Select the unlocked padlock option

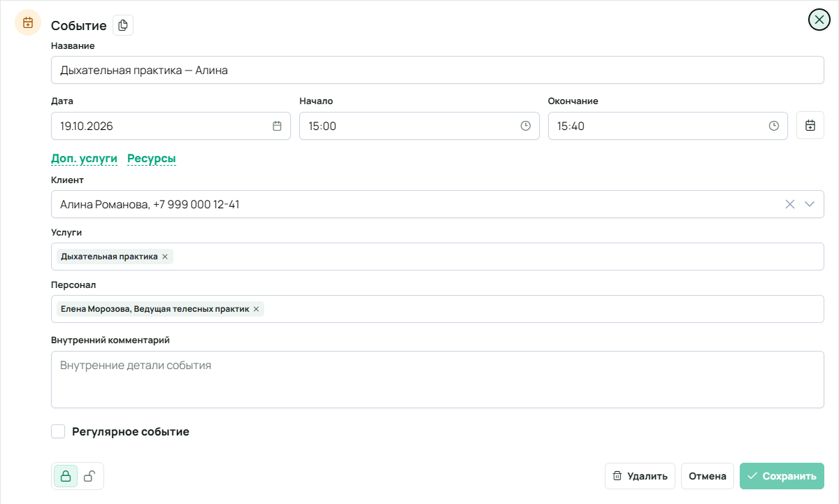tap(89, 477)
